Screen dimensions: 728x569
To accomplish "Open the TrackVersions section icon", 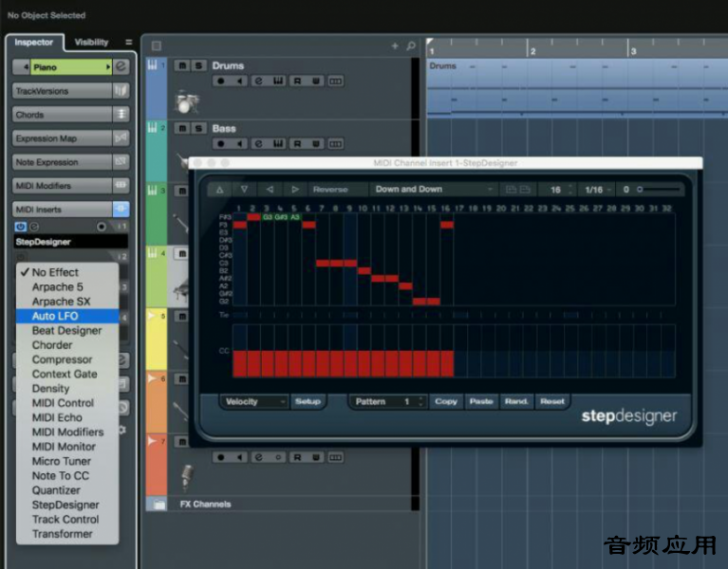I will pos(121,90).
